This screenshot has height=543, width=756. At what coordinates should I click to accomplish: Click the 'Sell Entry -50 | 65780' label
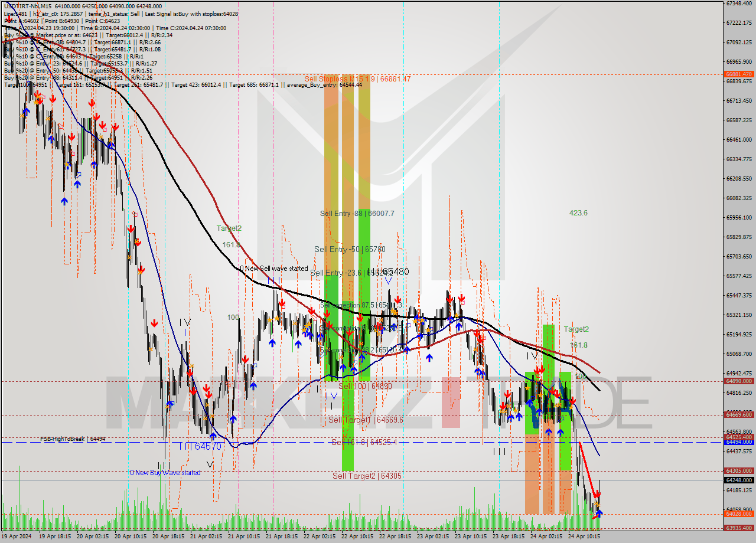click(350, 250)
